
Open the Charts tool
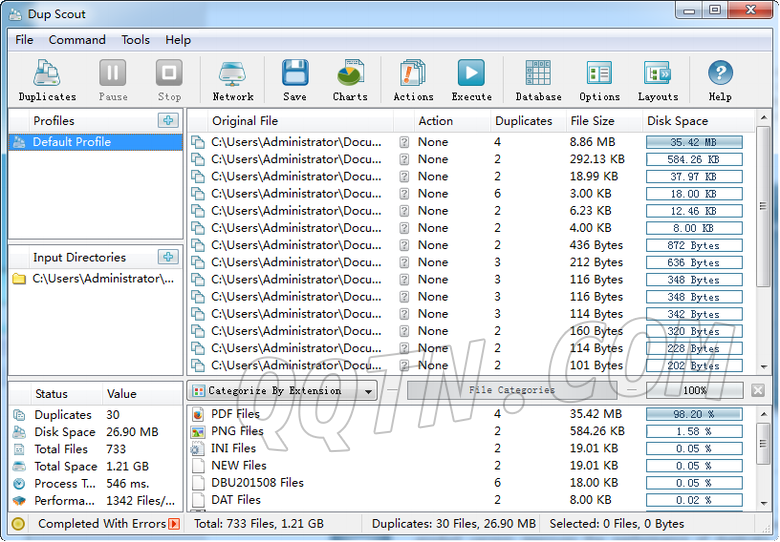click(350, 80)
